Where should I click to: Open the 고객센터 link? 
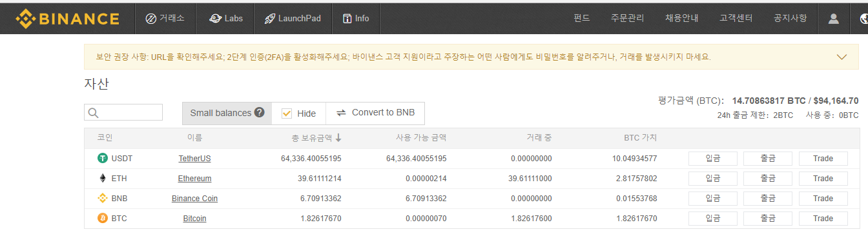[x=736, y=18]
